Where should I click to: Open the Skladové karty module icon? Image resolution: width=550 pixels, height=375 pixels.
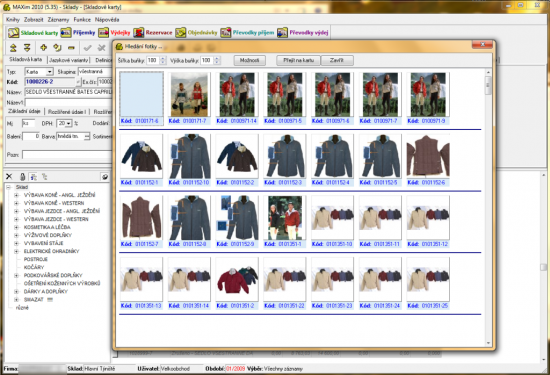13,33
